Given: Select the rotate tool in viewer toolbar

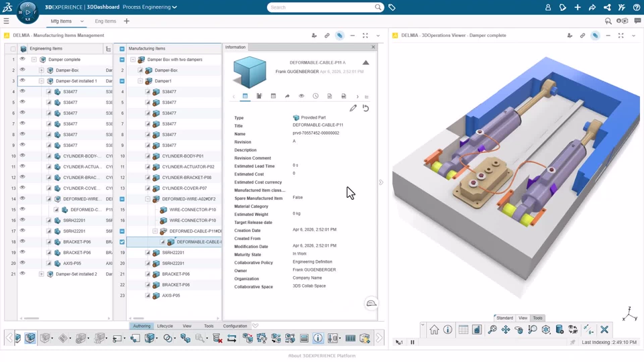Looking at the screenshot, I should (519, 330).
